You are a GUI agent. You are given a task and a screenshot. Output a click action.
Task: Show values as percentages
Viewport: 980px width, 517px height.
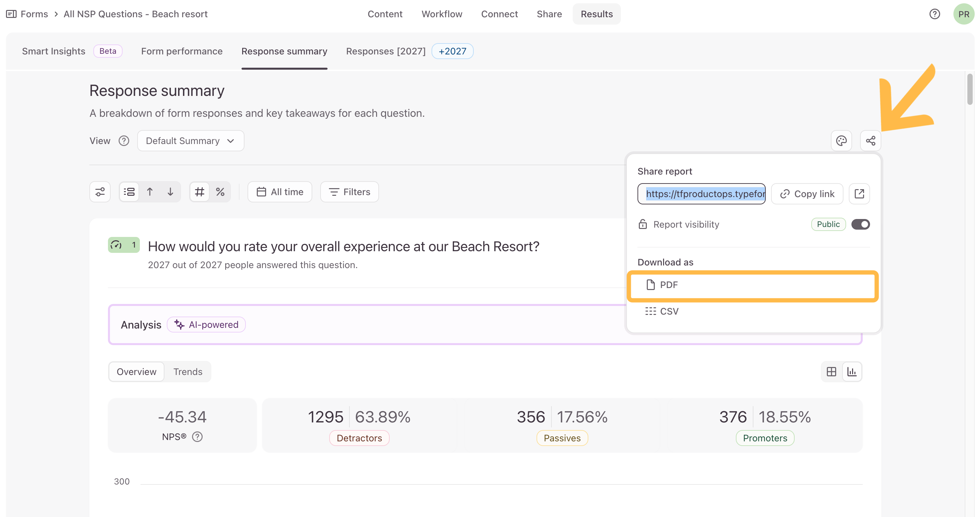[220, 192]
